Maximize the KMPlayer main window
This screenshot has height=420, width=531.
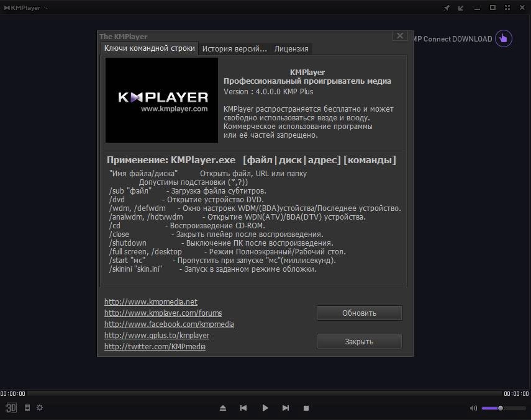pyautogui.click(x=492, y=7)
